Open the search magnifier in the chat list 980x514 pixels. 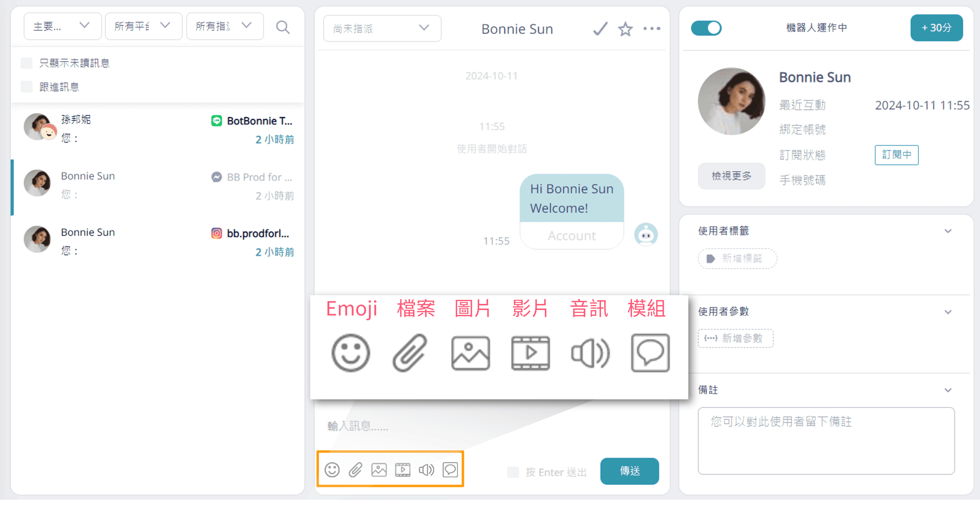click(283, 27)
